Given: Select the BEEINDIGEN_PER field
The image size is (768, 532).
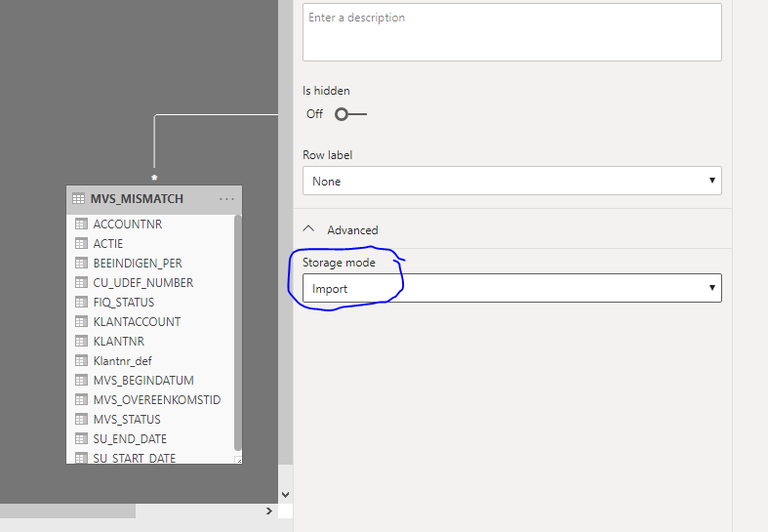Looking at the screenshot, I should (138, 263).
